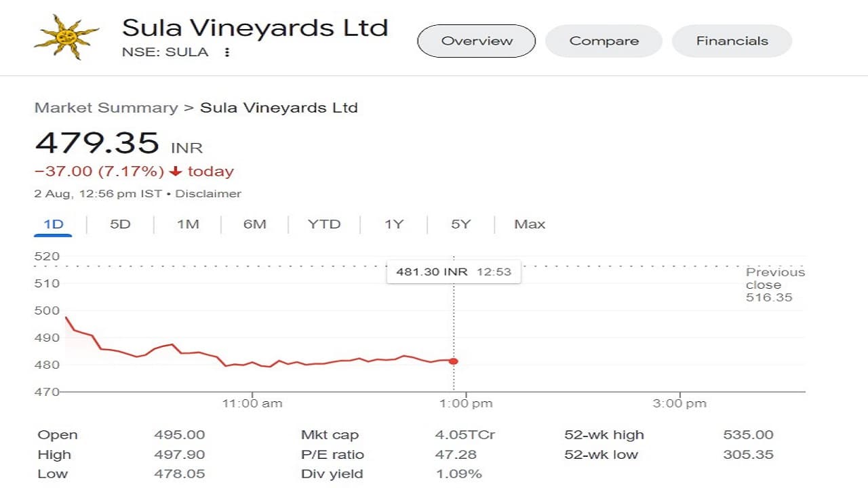Open the Financials tab
The width and height of the screenshot is (868, 488).
coord(732,41)
